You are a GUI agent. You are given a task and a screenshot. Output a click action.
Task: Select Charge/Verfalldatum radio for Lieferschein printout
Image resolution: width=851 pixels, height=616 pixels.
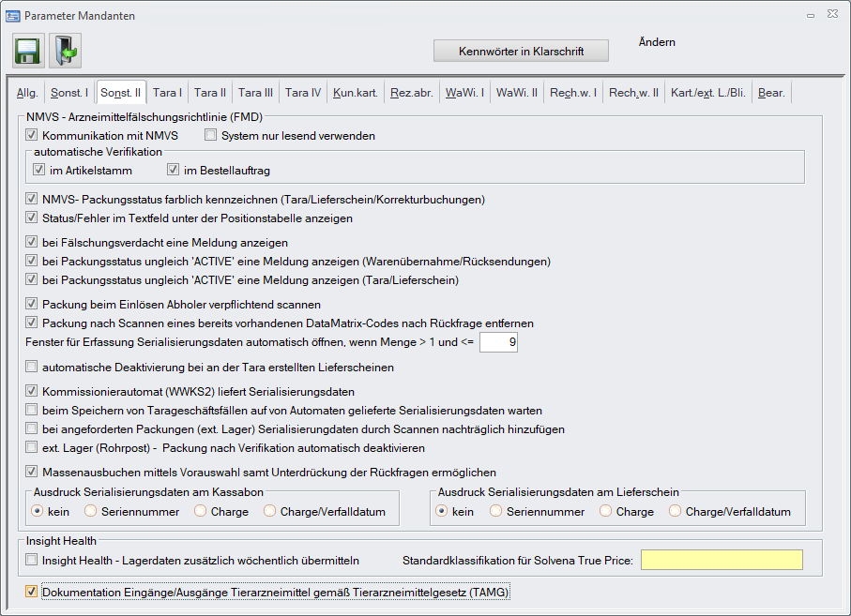(675, 512)
